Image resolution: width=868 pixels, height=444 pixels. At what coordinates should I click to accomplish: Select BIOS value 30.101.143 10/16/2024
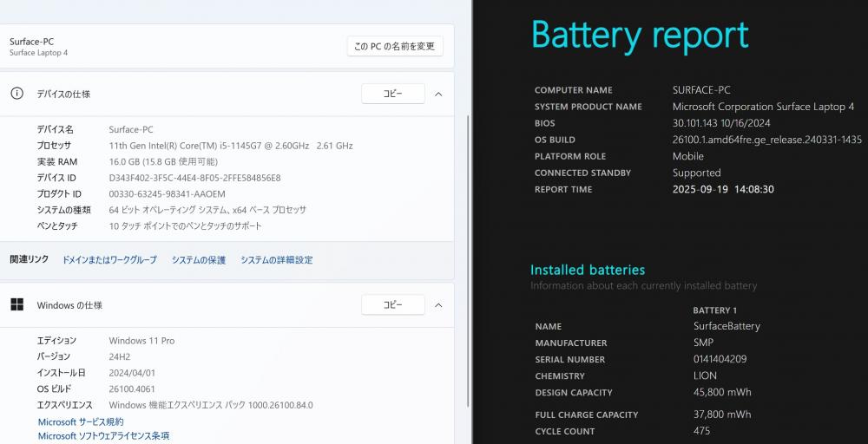point(721,123)
